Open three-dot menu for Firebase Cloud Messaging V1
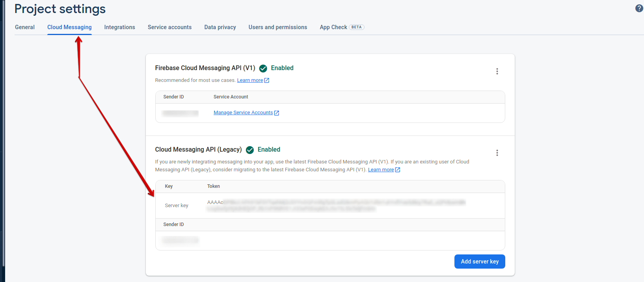The image size is (644, 282). tap(497, 71)
